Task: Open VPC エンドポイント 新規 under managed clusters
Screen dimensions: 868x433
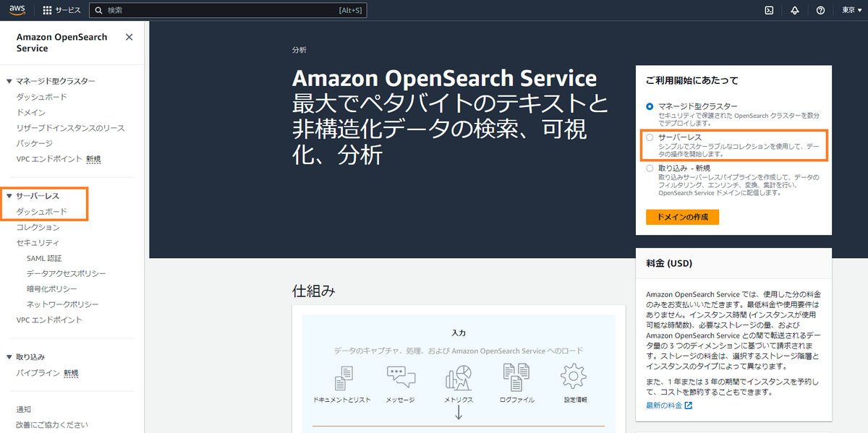Action: pos(59,159)
